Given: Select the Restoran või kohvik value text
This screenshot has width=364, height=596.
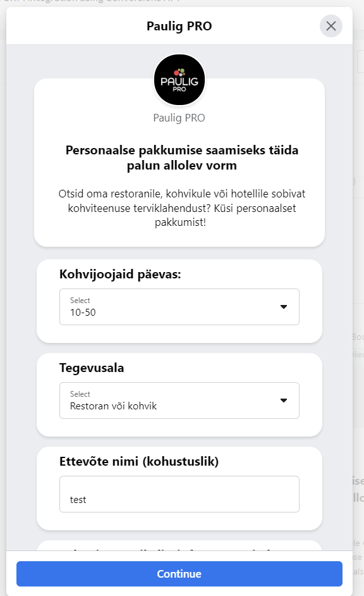Looking at the screenshot, I should tap(113, 406).
